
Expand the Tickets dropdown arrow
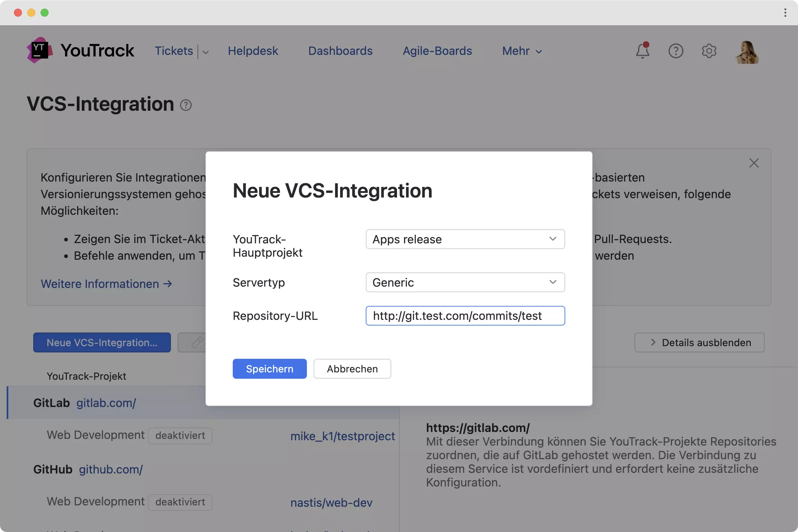205,52
